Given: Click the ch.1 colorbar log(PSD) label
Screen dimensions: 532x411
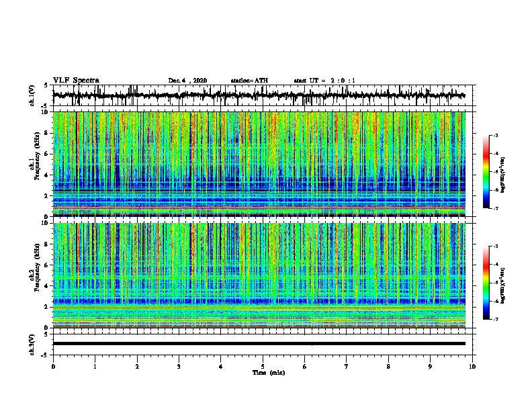Looking at the screenshot, I should pyautogui.click(x=503, y=175).
